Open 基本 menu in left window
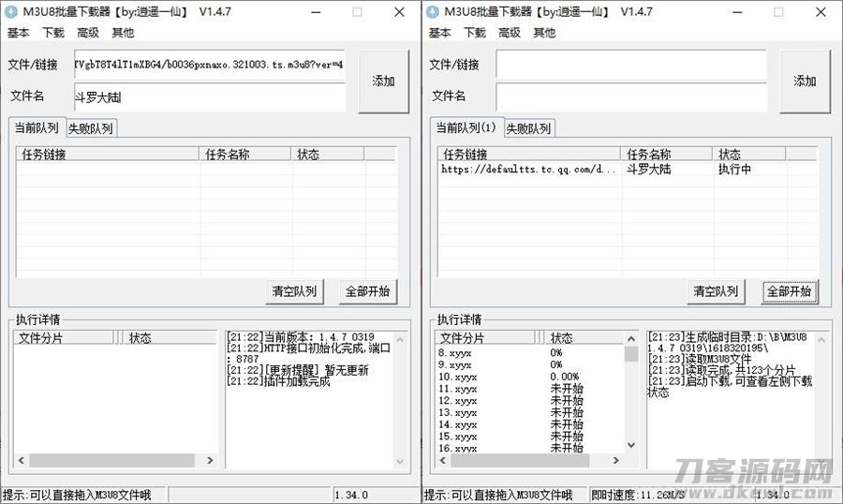Viewport: 843px width, 504px height. point(18,33)
